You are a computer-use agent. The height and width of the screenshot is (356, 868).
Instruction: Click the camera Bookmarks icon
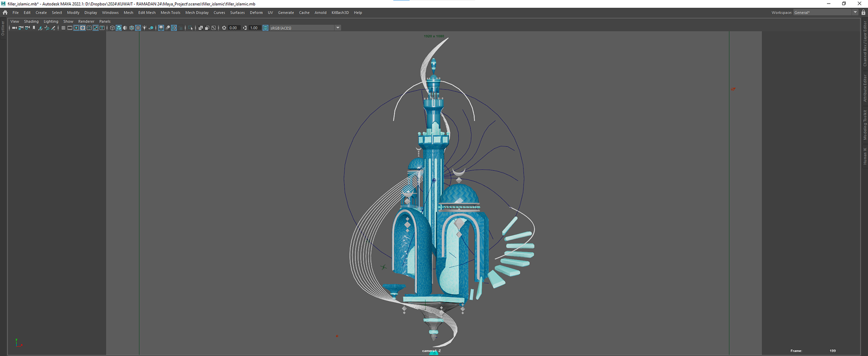pyautogui.click(x=34, y=28)
